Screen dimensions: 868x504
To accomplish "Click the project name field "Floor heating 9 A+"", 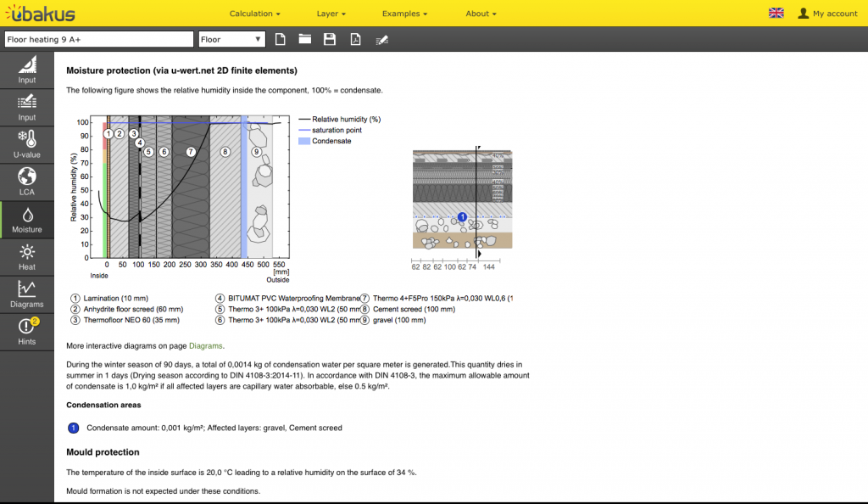I will (99, 40).
